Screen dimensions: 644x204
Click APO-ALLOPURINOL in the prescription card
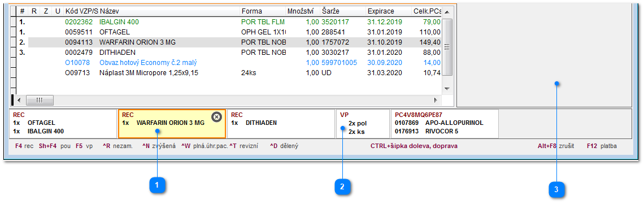coord(454,123)
